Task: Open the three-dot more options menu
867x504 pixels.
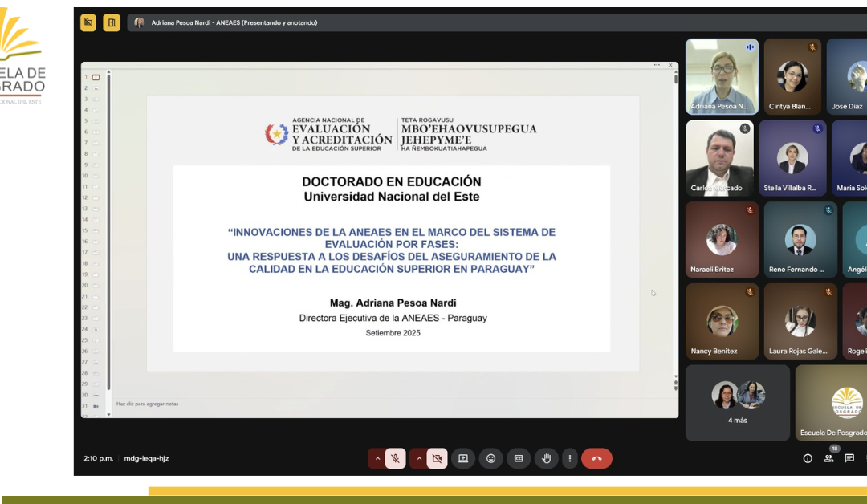Action: [x=570, y=458]
